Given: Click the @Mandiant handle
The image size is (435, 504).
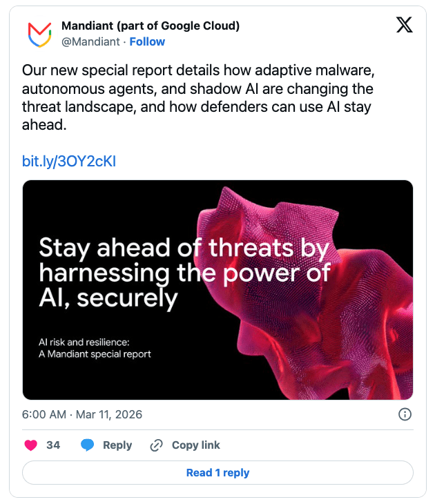Looking at the screenshot, I should click(x=90, y=41).
